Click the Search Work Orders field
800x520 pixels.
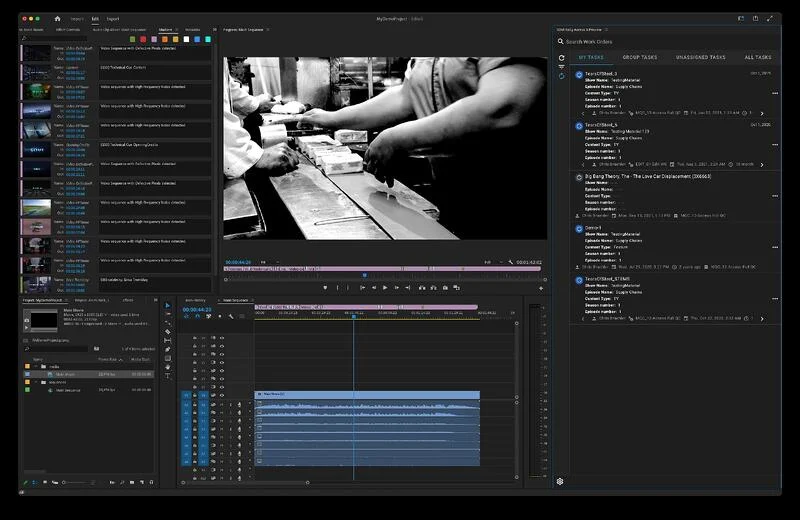point(668,42)
